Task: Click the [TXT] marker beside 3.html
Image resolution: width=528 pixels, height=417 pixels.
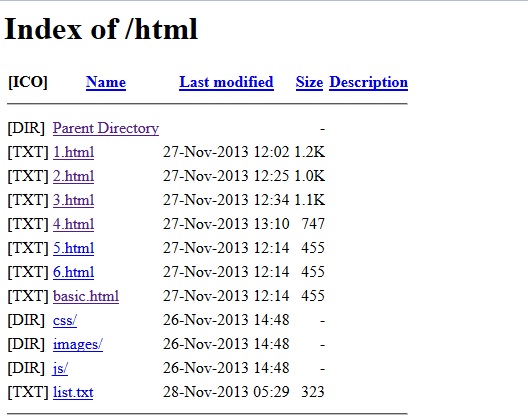Action: [x=28, y=200]
